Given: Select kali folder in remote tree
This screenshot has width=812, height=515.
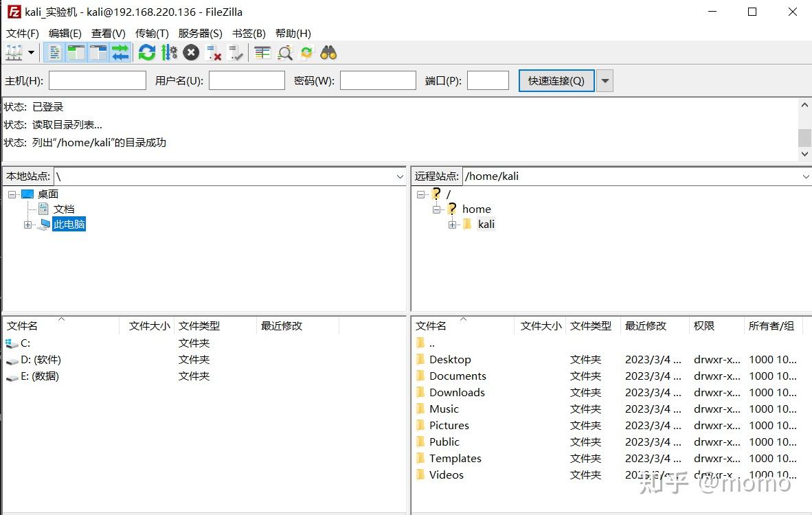Looking at the screenshot, I should 486,224.
